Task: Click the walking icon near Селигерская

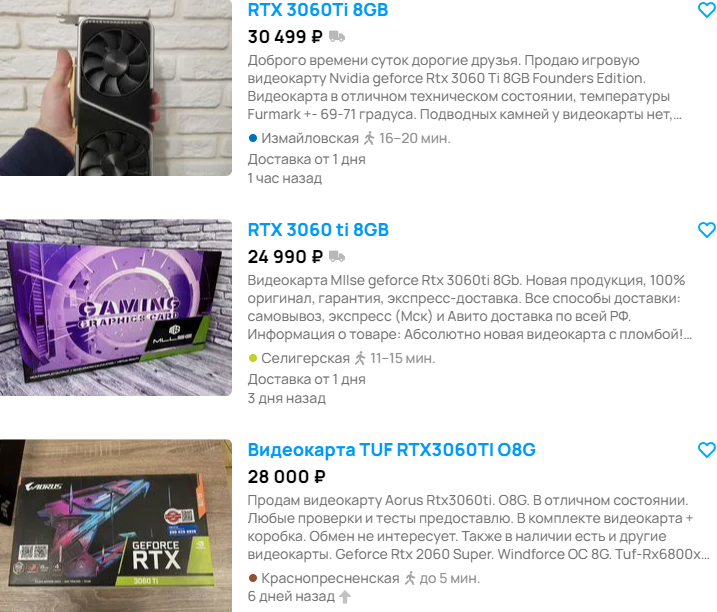Action: pyautogui.click(x=360, y=358)
